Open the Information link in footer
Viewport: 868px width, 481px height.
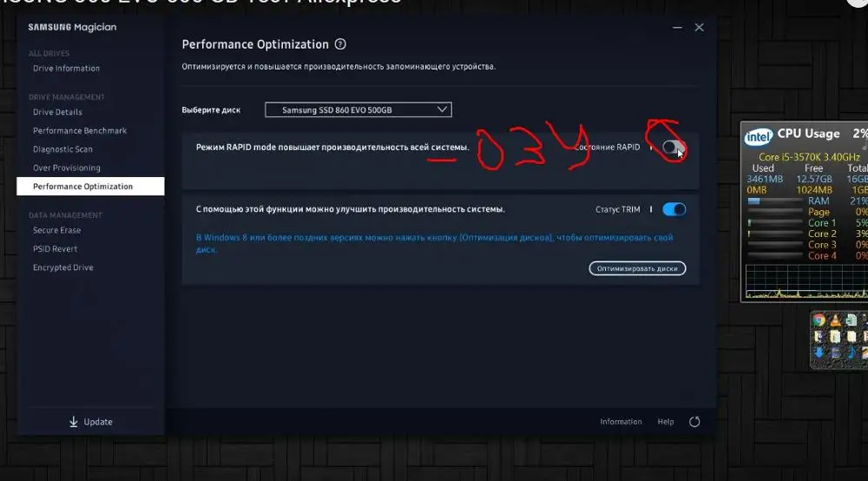click(x=621, y=422)
